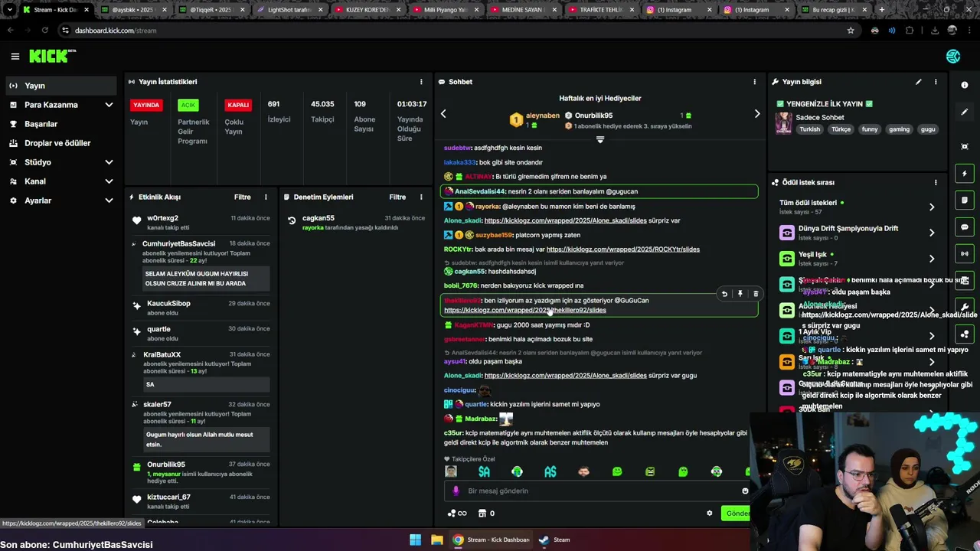Click the broadcast signal icon in right toolbar
This screenshot has height=551, width=980.
point(965,253)
